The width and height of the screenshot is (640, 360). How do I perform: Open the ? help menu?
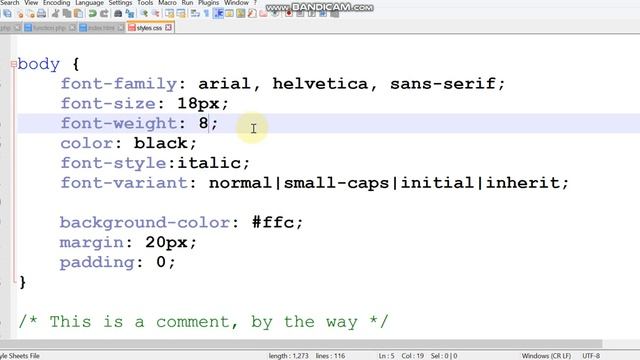(255, 3)
